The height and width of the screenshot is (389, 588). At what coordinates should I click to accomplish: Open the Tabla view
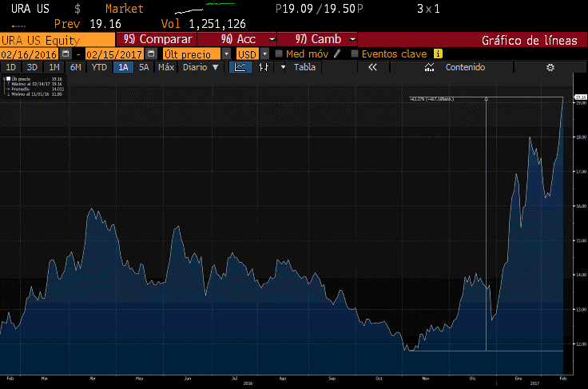[x=304, y=67]
